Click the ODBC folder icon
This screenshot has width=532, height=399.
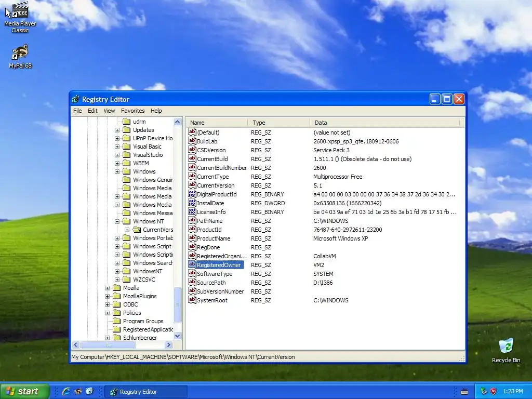(x=117, y=304)
